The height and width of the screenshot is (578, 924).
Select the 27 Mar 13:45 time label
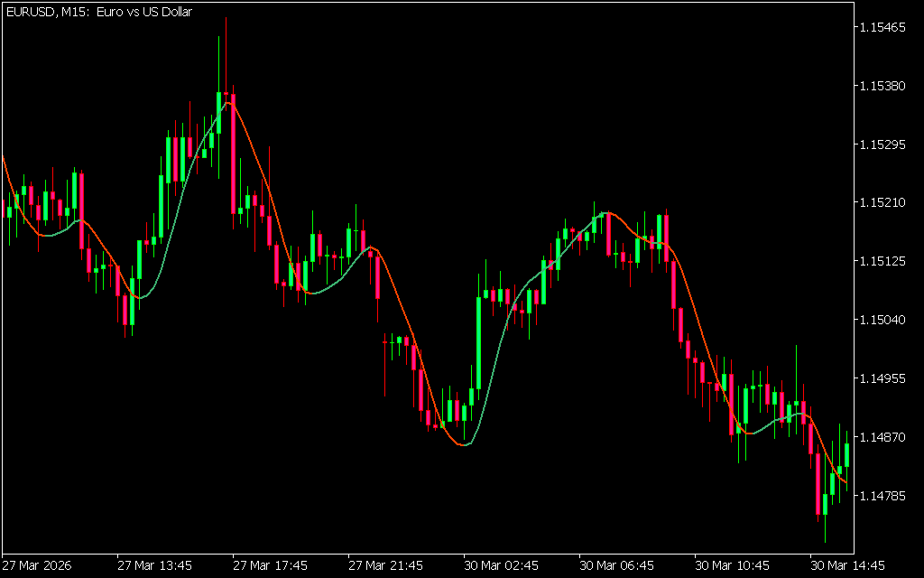coord(154,566)
